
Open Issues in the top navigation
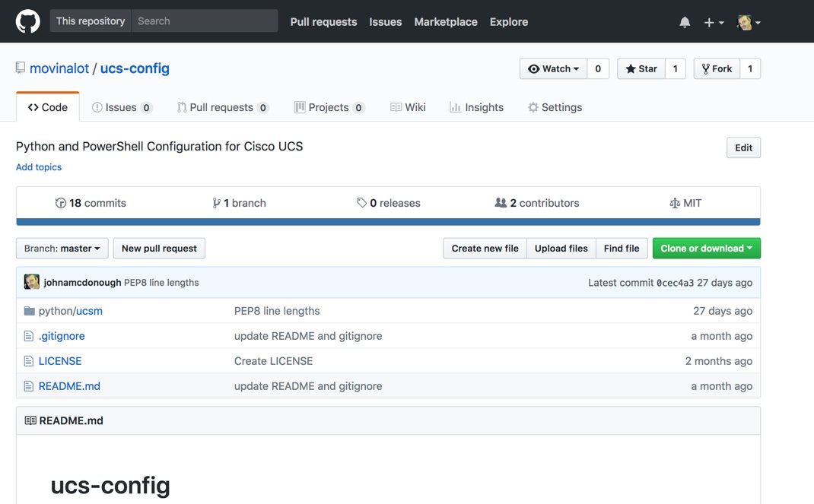385,22
